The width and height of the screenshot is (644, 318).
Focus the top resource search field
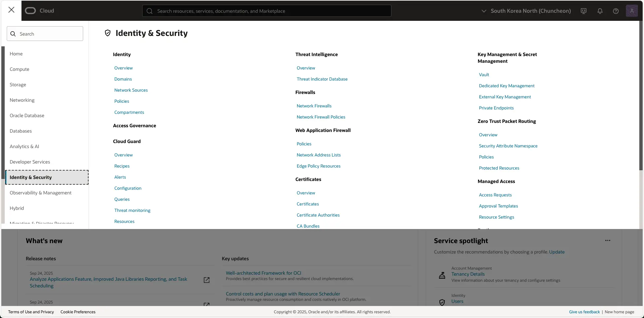[x=267, y=11]
